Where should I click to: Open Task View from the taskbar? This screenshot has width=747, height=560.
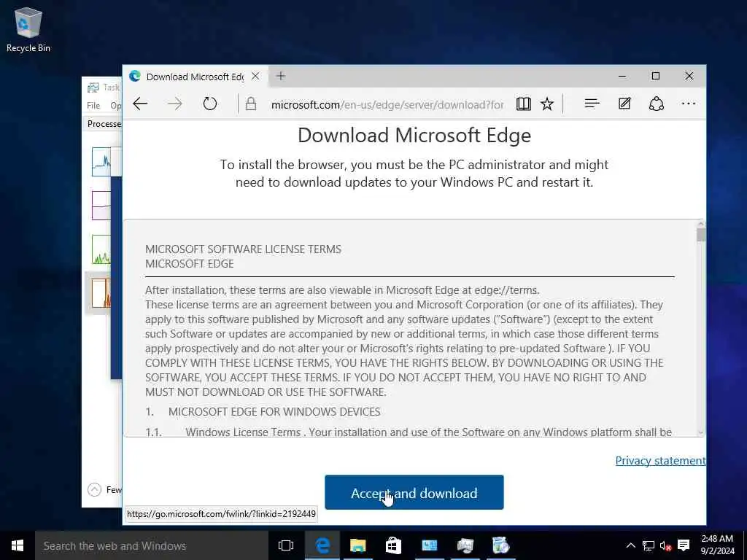pyautogui.click(x=286, y=545)
